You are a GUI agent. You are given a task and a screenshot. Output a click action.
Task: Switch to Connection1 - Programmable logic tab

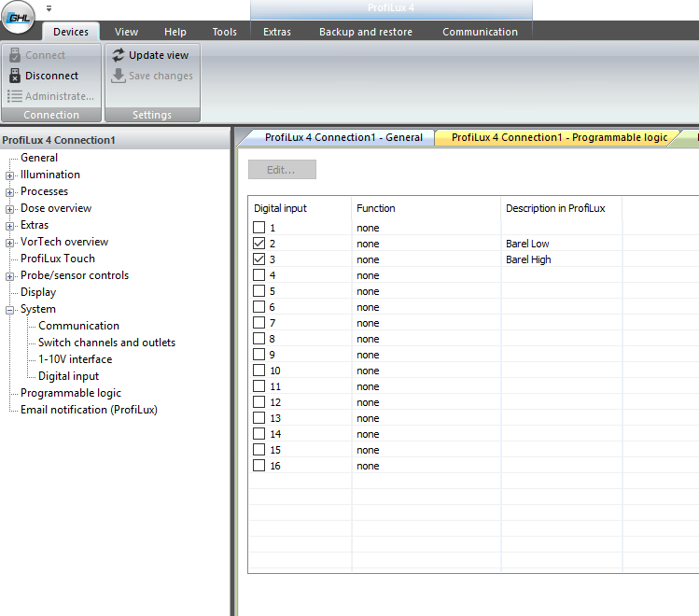point(559,137)
